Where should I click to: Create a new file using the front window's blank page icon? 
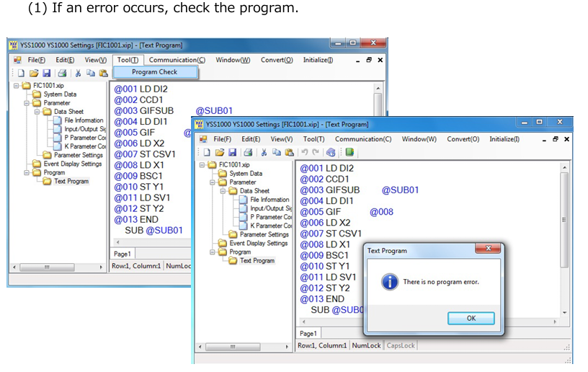(205, 152)
